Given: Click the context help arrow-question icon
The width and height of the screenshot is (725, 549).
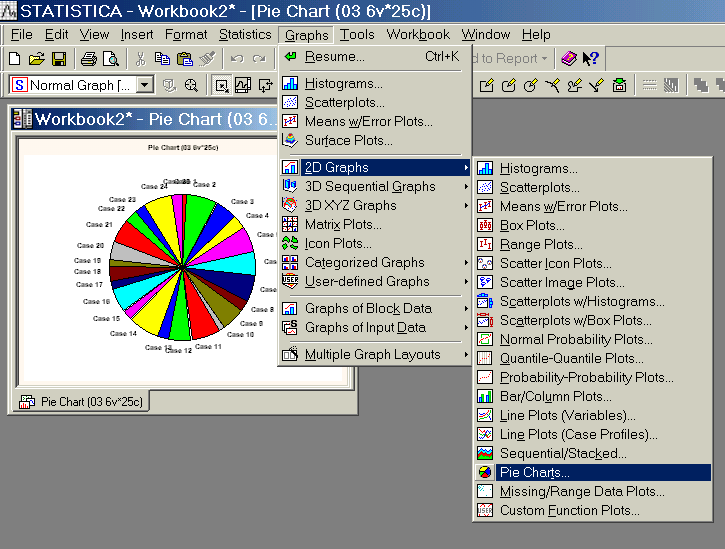Looking at the screenshot, I should 590,59.
